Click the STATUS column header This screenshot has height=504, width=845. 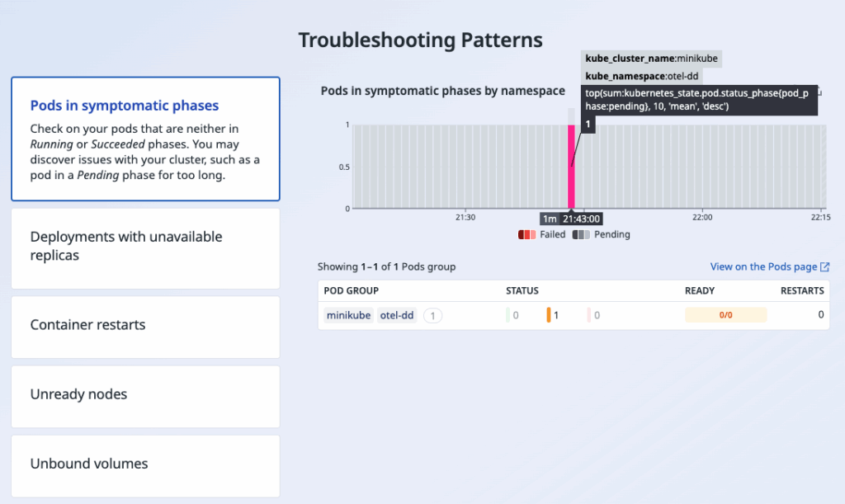tap(522, 291)
